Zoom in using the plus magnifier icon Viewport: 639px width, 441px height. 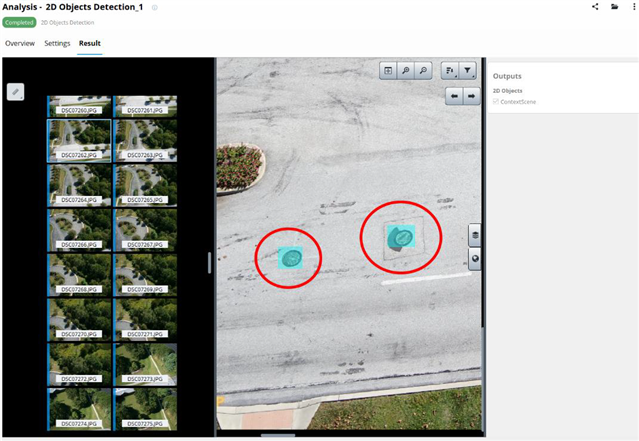coord(405,71)
